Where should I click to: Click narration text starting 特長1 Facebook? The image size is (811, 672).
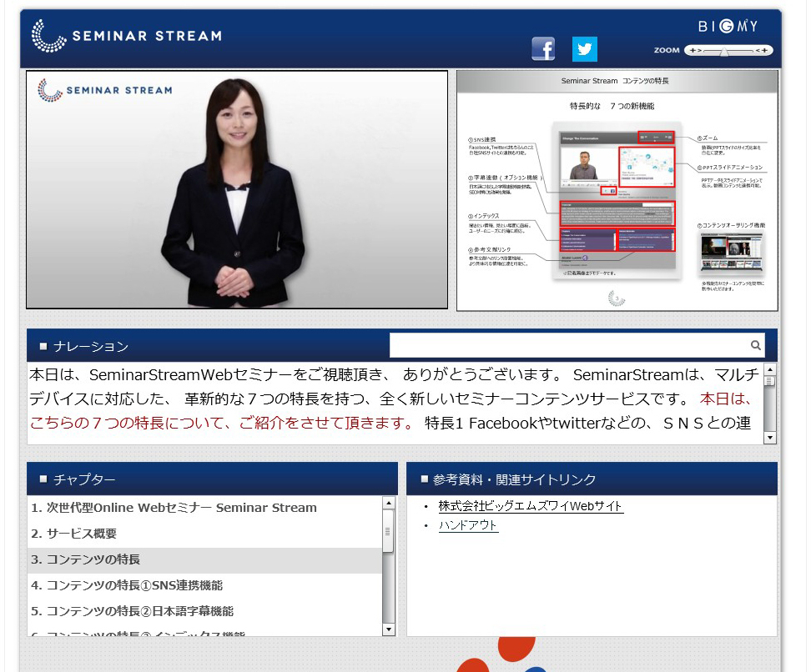pos(587,424)
